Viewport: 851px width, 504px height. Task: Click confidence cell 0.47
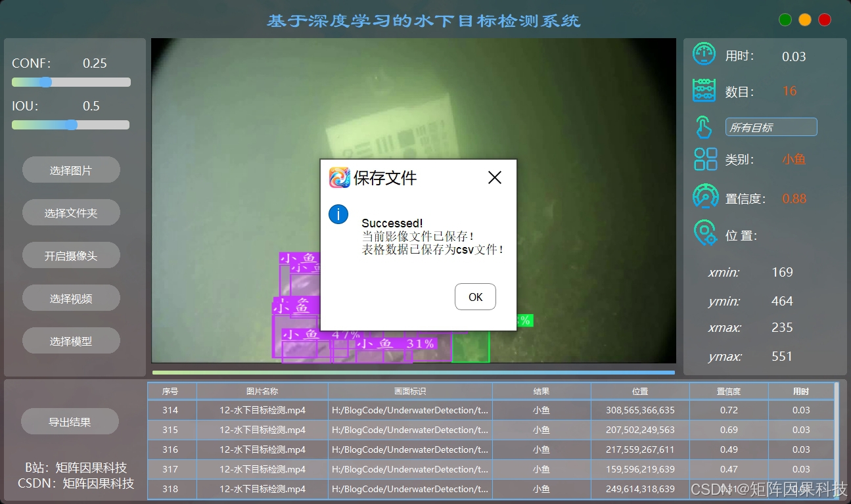tap(729, 469)
